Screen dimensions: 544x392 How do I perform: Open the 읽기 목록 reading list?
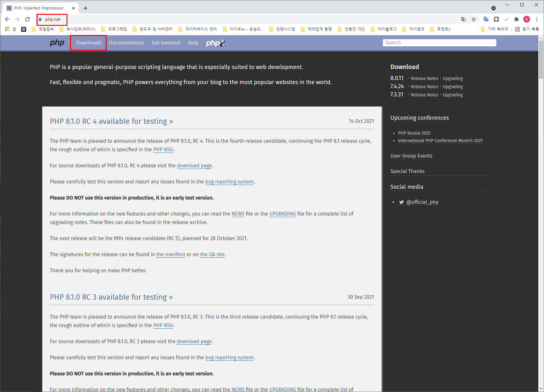pos(527,29)
